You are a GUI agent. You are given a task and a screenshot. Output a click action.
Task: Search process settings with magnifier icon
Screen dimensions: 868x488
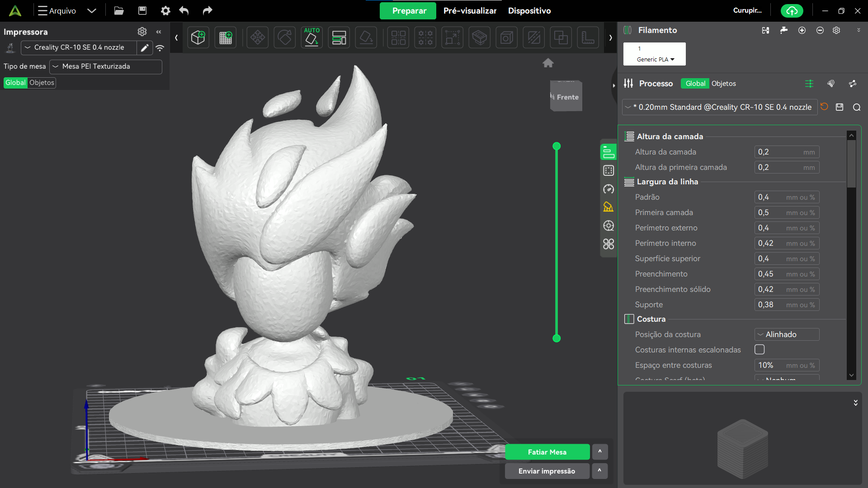pos(857,107)
